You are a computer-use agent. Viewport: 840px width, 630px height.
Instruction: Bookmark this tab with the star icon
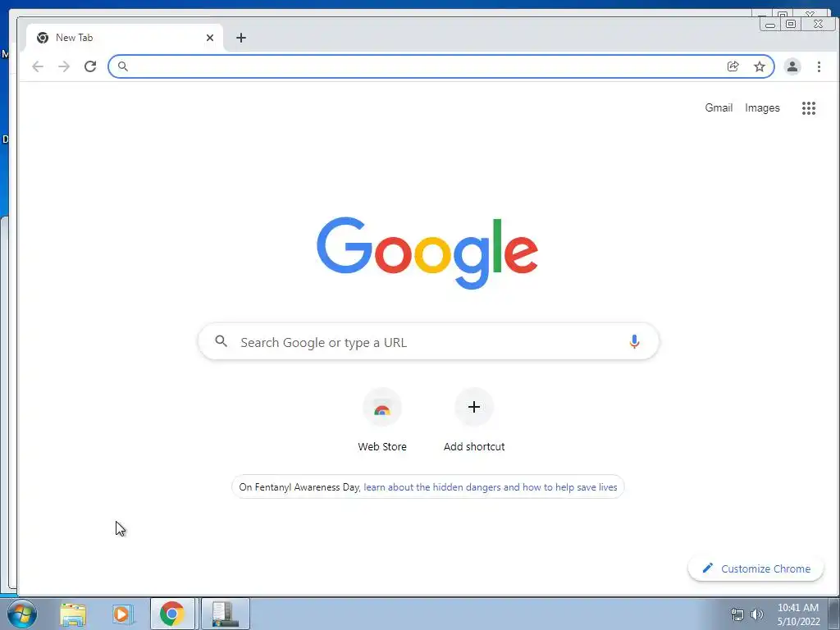(x=759, y=66)
